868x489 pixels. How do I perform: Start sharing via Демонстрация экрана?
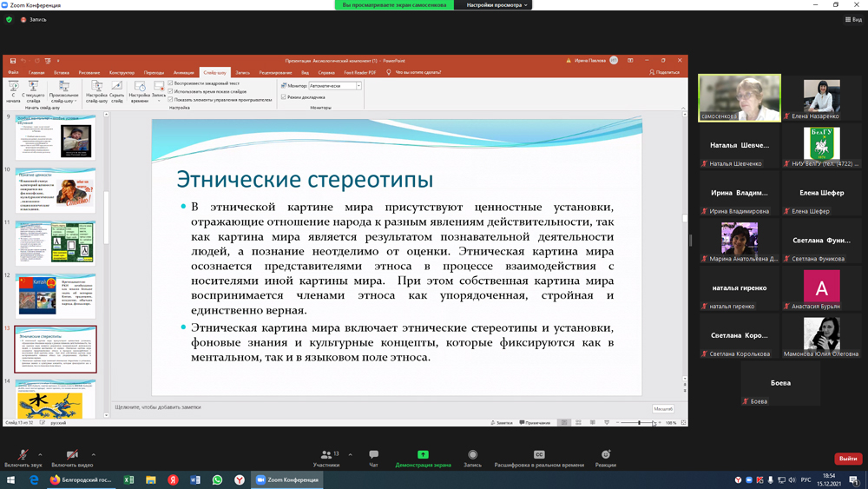[423, 457]
